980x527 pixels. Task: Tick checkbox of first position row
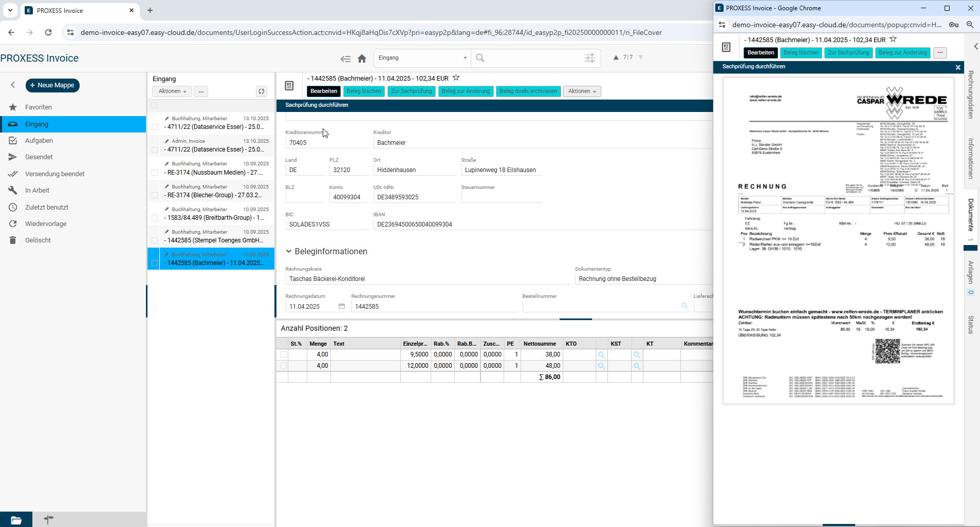click(284, 354)
